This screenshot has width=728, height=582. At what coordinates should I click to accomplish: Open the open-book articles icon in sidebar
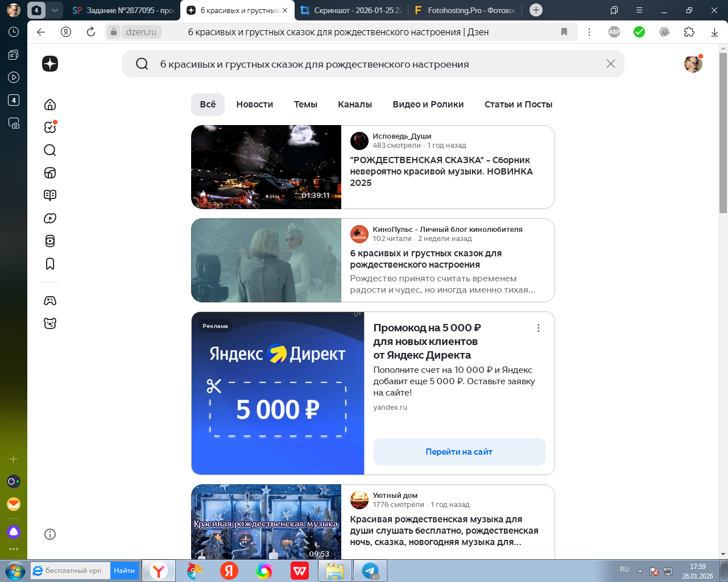tap(50, 196)
